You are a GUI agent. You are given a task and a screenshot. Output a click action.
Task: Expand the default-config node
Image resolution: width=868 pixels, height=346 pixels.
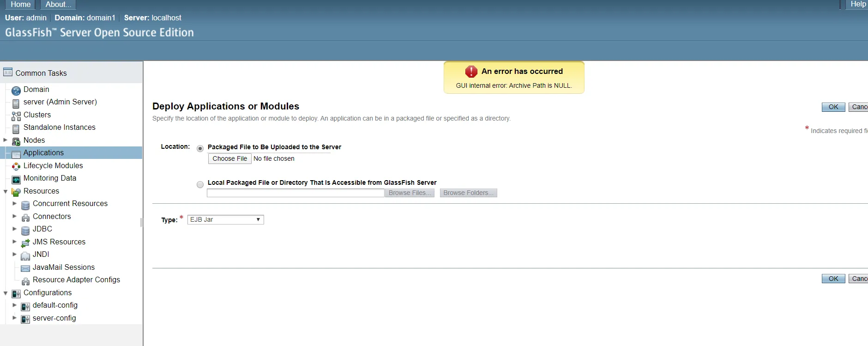pos(15,305)
